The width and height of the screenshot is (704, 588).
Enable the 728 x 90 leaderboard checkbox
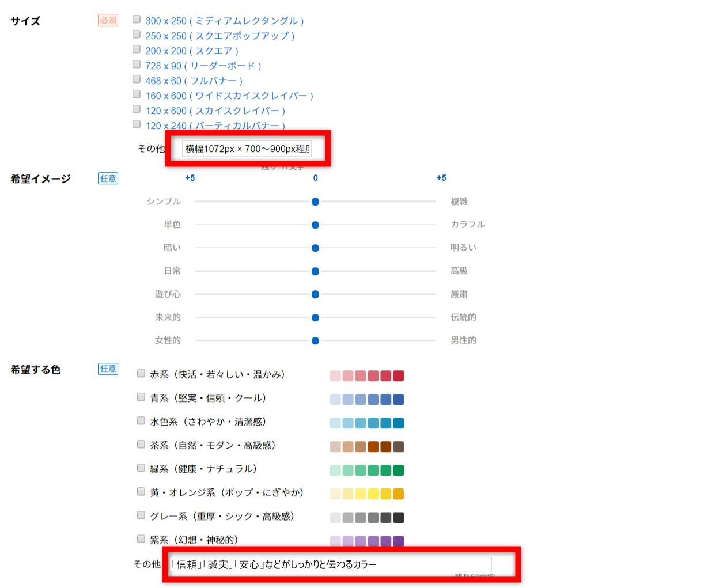(137, 64)
